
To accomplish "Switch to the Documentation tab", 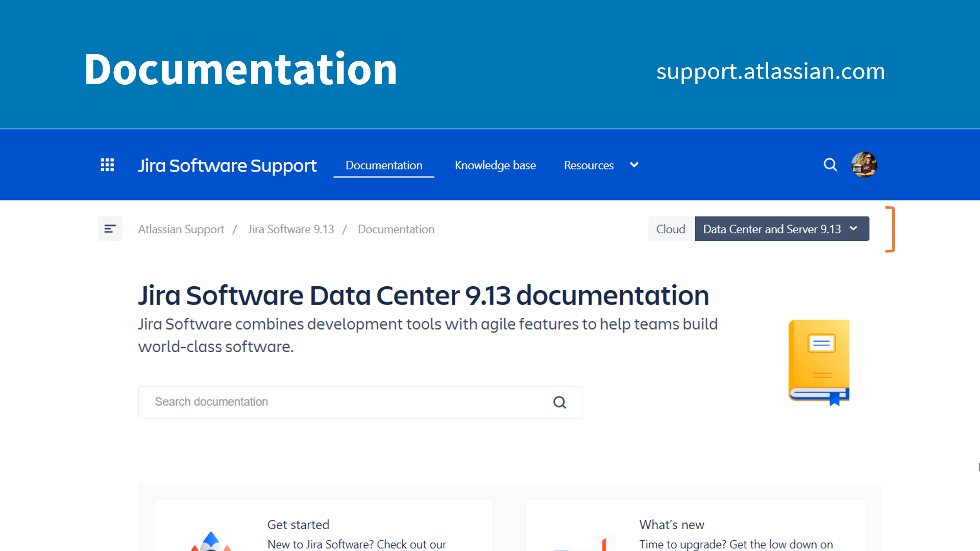I will (x=384, y=165).
